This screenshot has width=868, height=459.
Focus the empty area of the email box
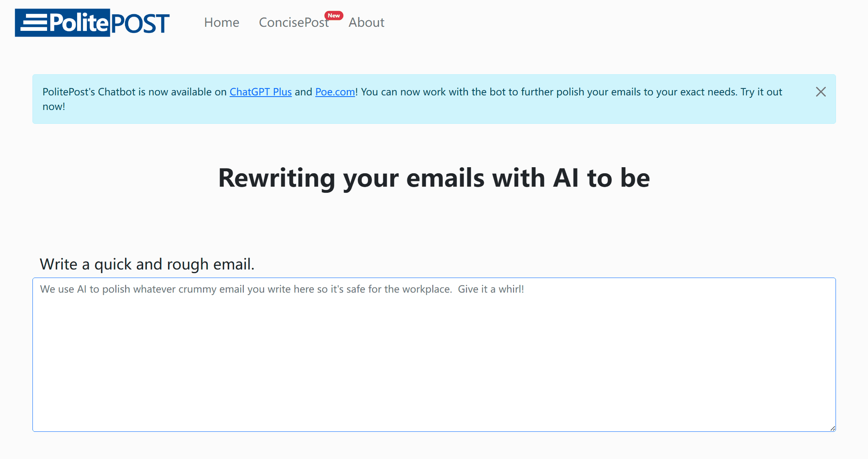[x=434, y=365]
